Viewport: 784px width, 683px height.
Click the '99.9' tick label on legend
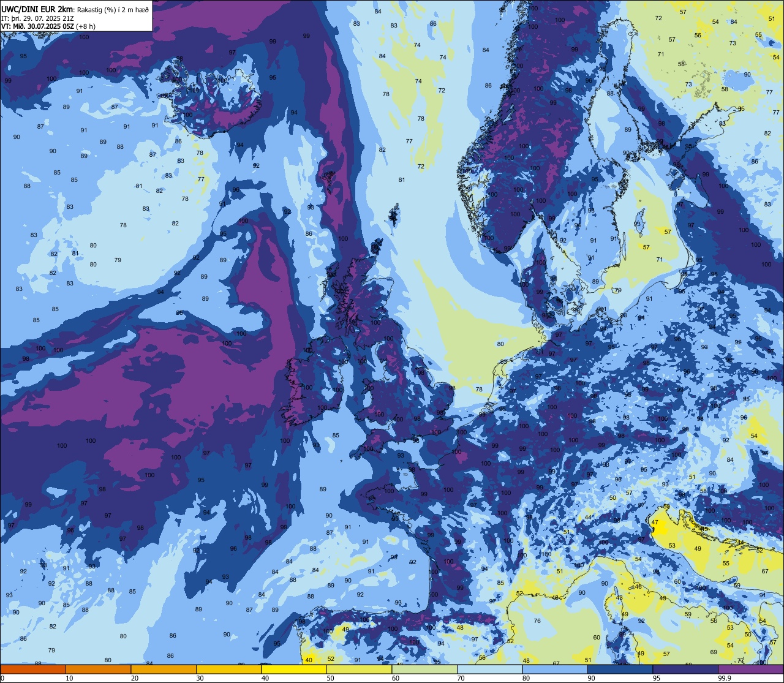725,678
